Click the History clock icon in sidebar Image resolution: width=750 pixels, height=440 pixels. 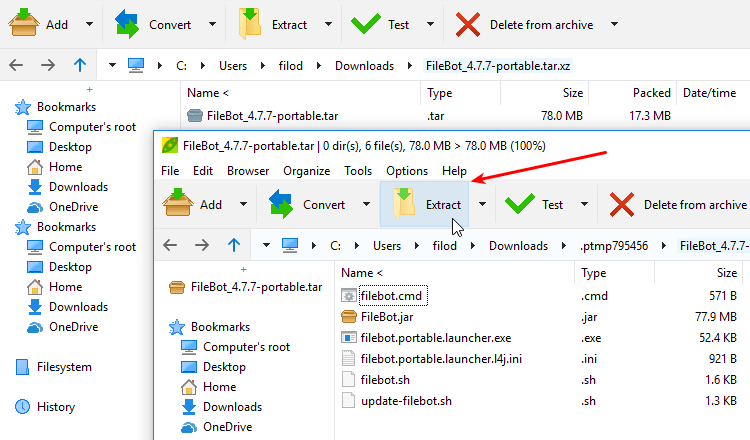[22, 407]
